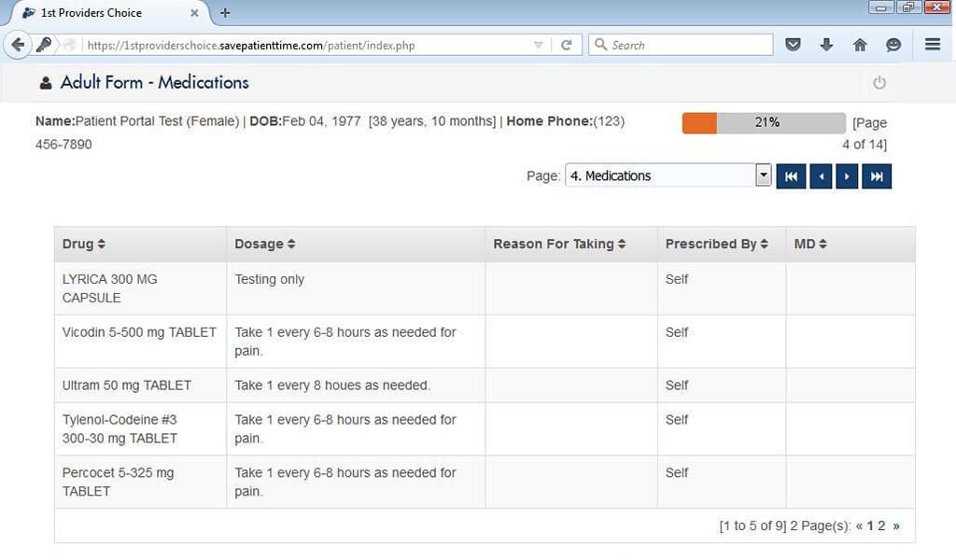Jump to last form page button

tap(877, 176)
